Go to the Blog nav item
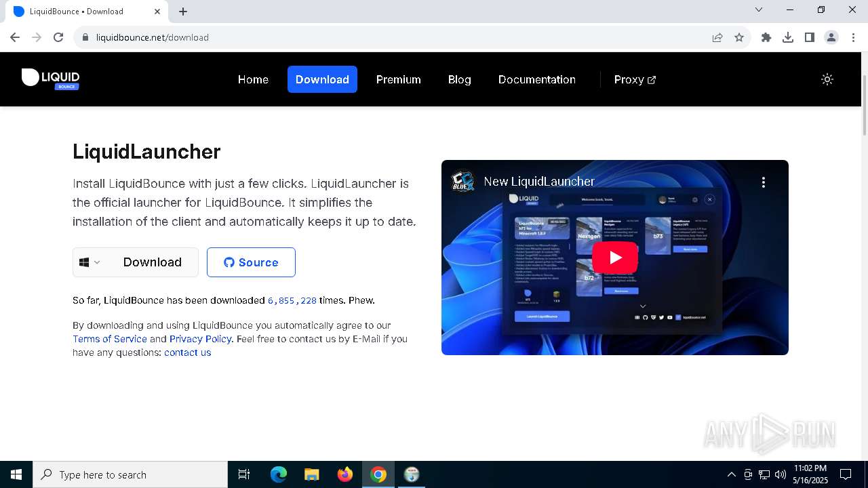The height and width of the screenshot is (488, 868). click(x=459, y=79)
